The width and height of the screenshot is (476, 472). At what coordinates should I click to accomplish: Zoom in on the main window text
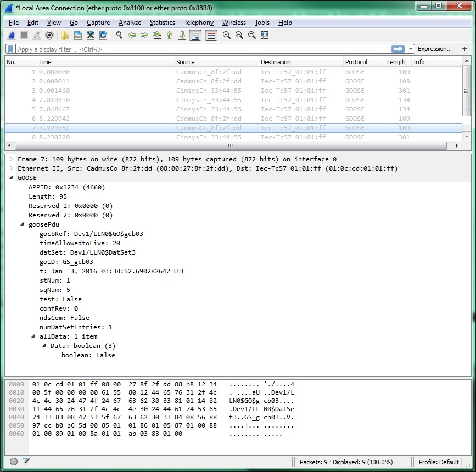(226, 35)
